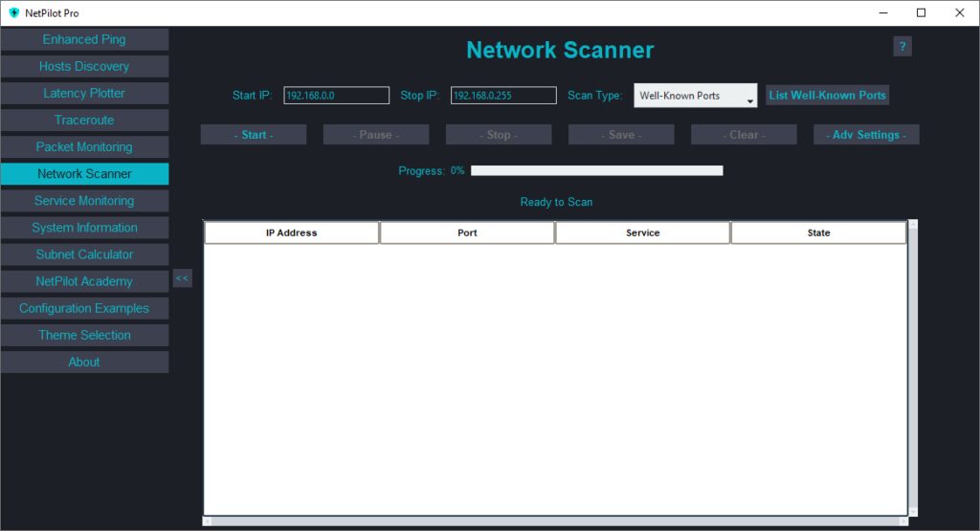
Task: Show System Information page
Action: coord(84,228)
